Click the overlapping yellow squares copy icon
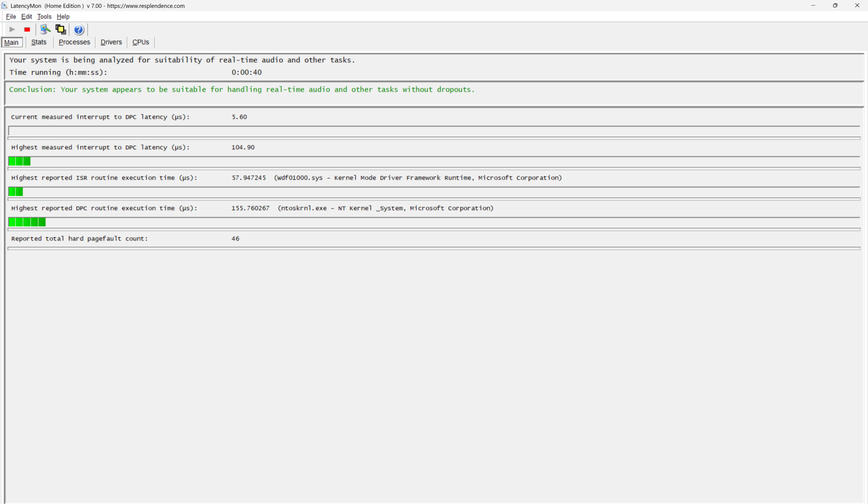 pos(61,29)
